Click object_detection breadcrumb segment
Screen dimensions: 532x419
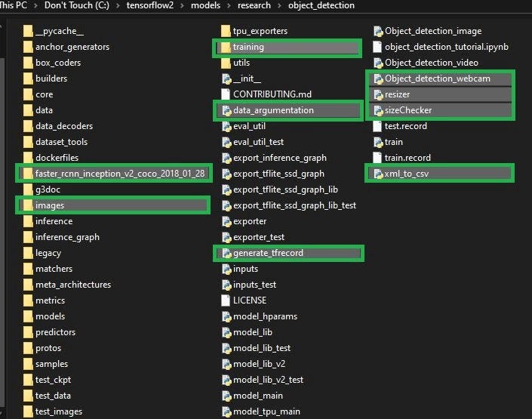click(321, 5)
